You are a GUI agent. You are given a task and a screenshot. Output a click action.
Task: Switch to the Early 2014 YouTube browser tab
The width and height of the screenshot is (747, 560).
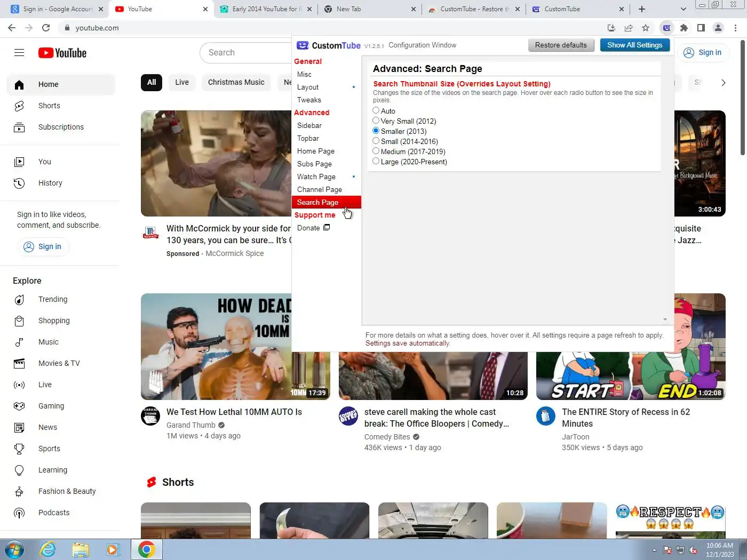tap(267, 9)
